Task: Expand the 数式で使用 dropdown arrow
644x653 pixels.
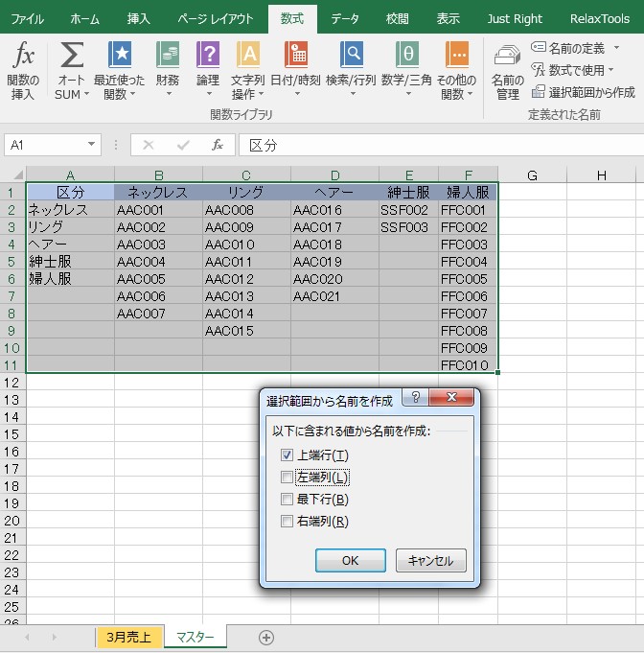Action: [611, 70]
